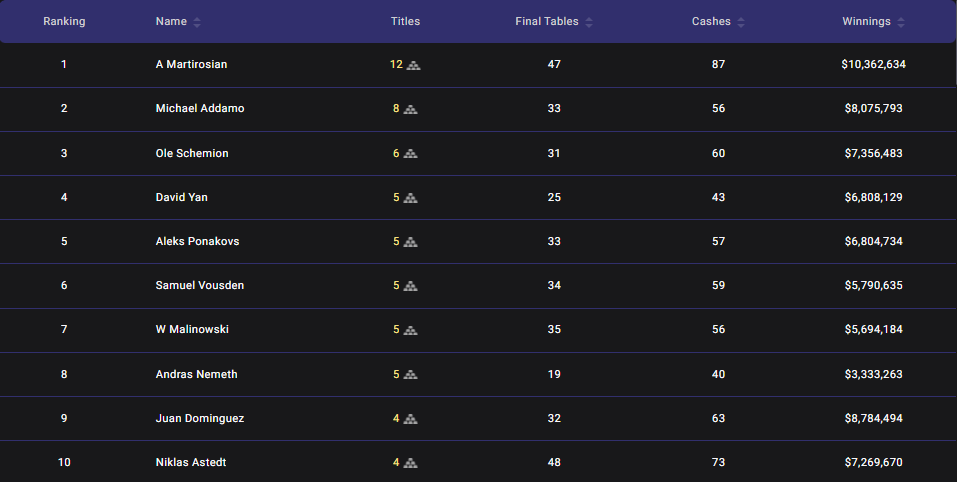Image resolution: width=957 pixels, height=482 pixels.
Task: Click Michael Addamo's titles trophy icon
Action: tap(411, 109)
